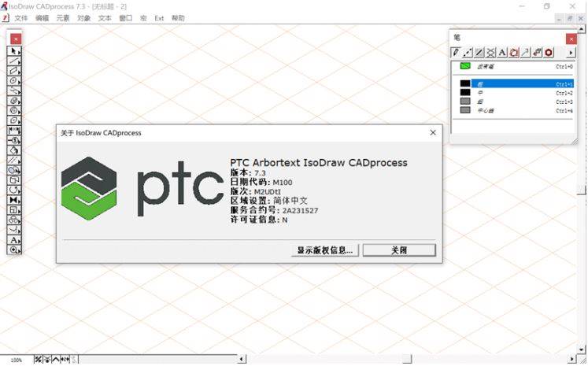Open the diagonal-line shadows tab in the pen panel

tap(479, 53)
